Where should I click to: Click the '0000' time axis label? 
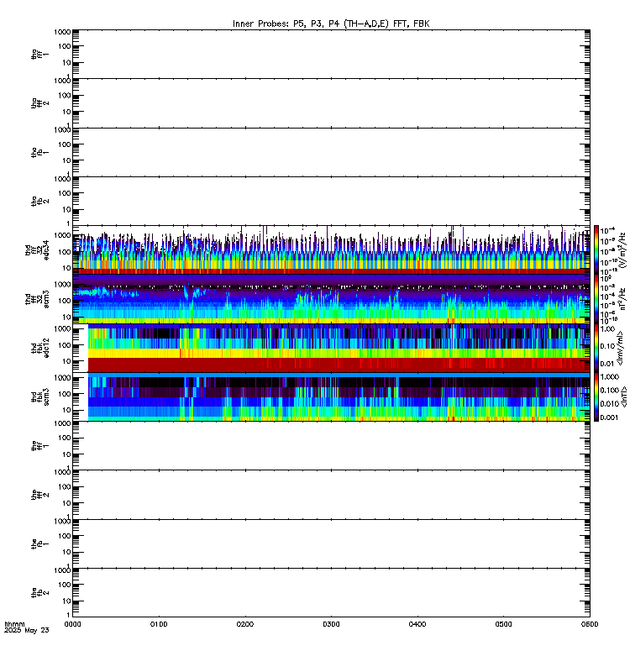click(72, 624)
